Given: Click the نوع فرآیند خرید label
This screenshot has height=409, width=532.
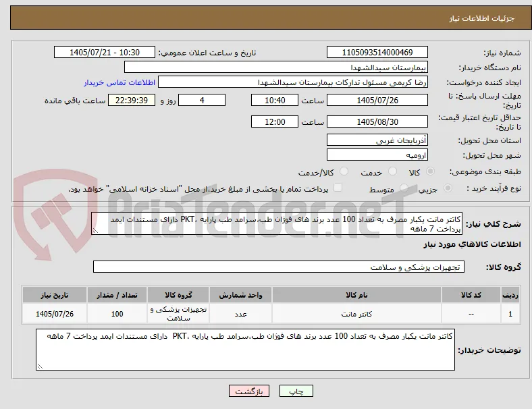Looking at the screenshot, I should coord(494,188).
